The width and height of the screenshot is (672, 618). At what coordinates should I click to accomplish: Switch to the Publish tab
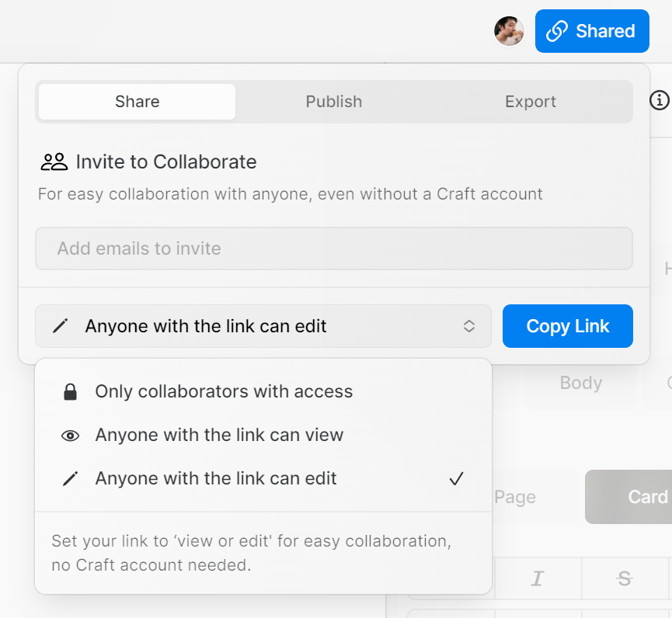(333, 102)
